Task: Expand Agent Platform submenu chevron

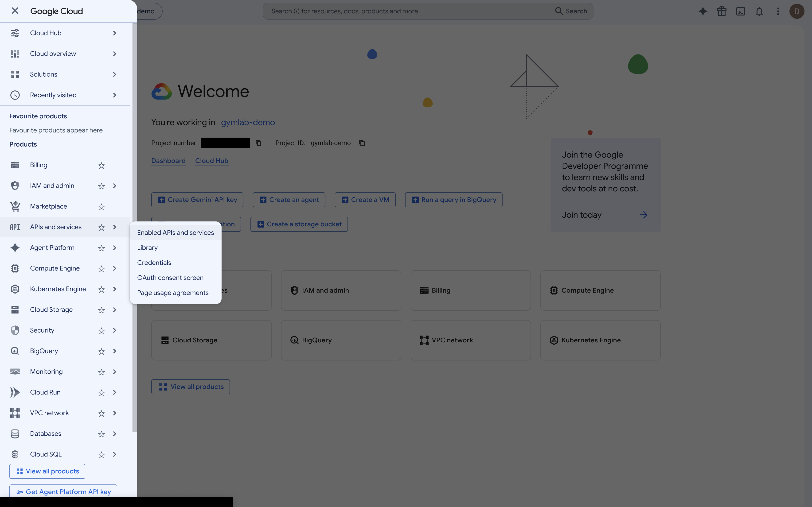Action: (x=114, y=248)
